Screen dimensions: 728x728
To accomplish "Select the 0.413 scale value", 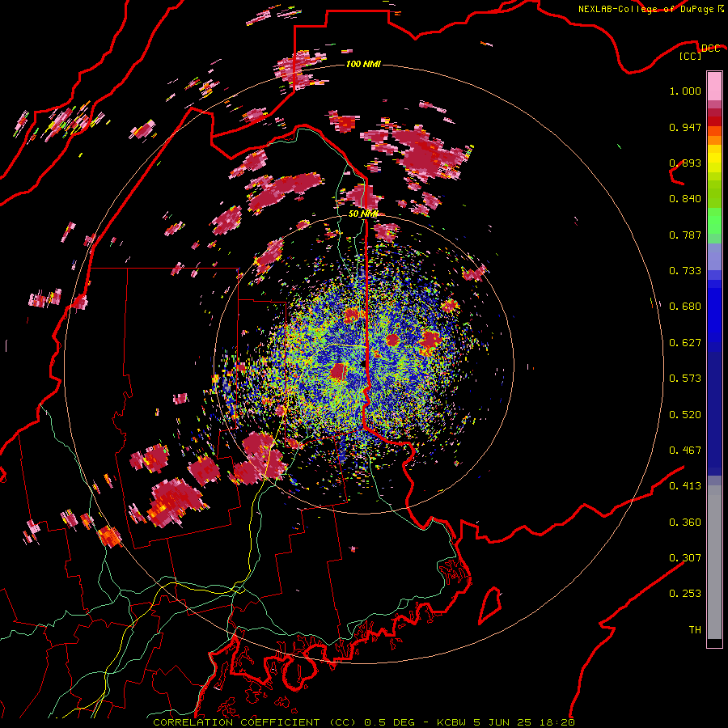I will 685,486.
